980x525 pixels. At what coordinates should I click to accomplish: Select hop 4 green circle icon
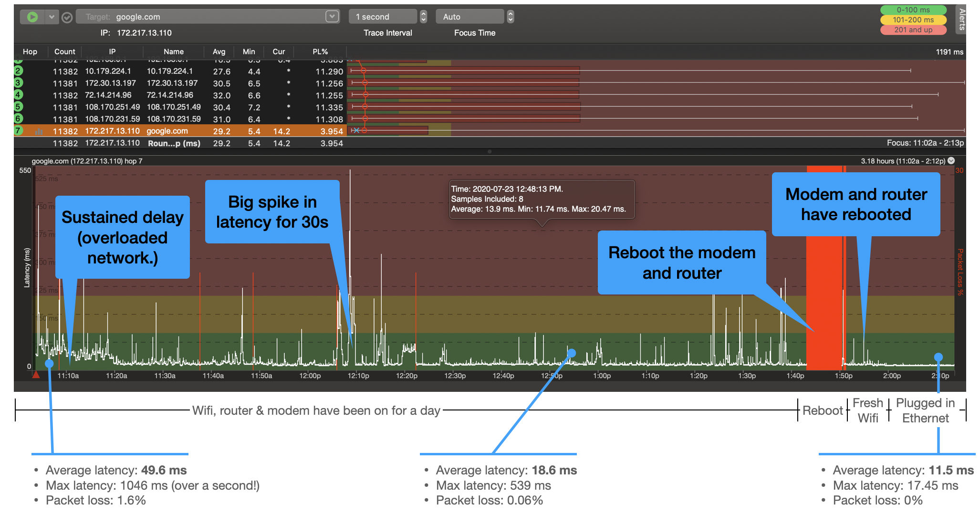click(18, 95)
